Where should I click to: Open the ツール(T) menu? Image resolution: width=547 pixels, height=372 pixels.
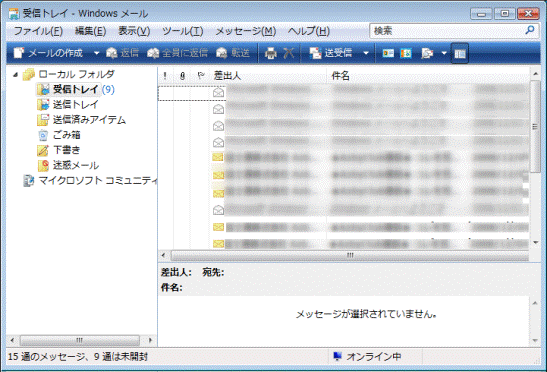182,31
